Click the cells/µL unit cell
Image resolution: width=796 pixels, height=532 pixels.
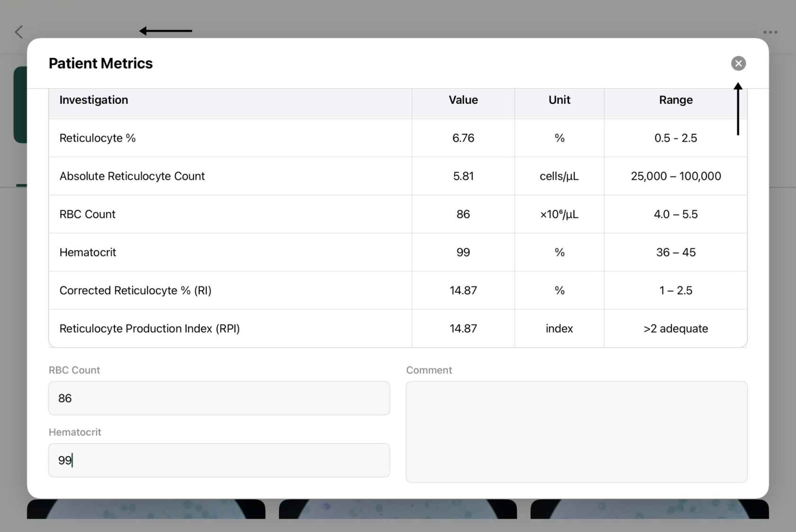point(559,176)
